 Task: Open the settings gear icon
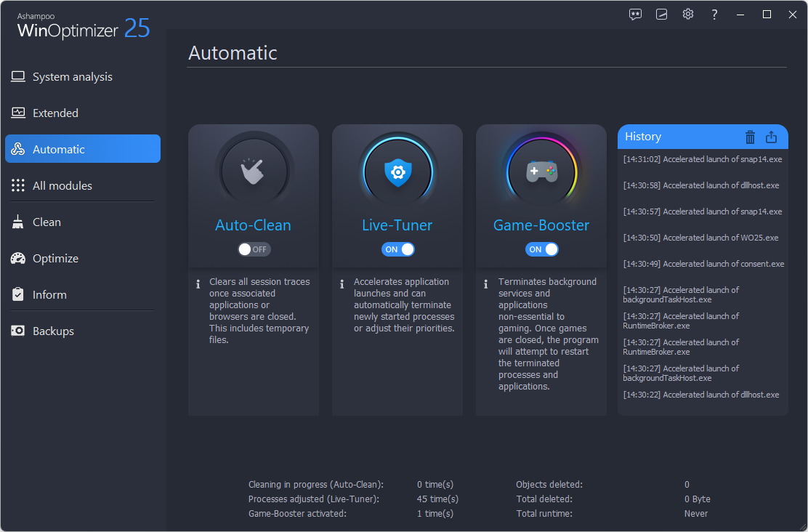coord(688,14)
